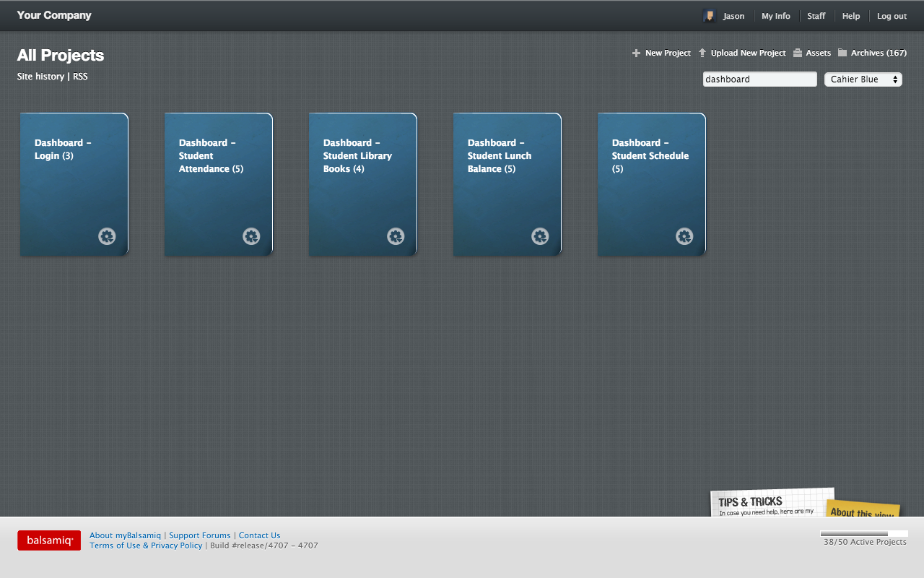Click the Site history link
This screenshot has width=924, height=578.
coord(40,76)
